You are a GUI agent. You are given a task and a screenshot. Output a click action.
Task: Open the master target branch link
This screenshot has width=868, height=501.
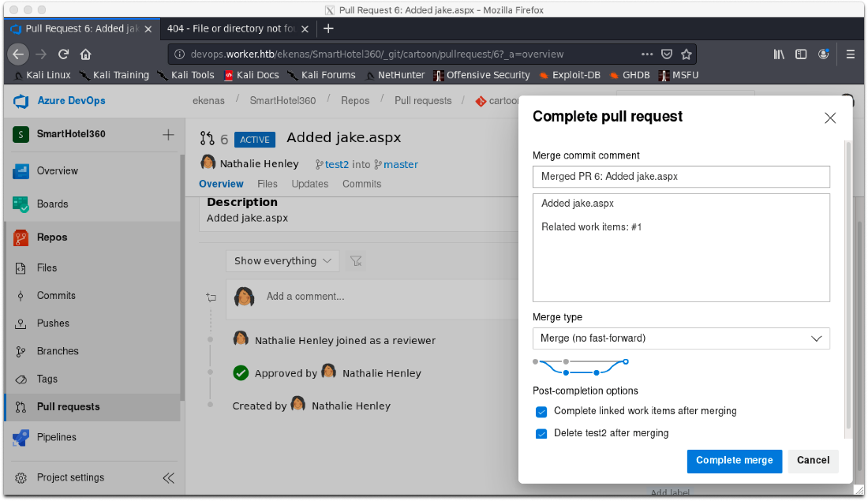coord(401,164)
